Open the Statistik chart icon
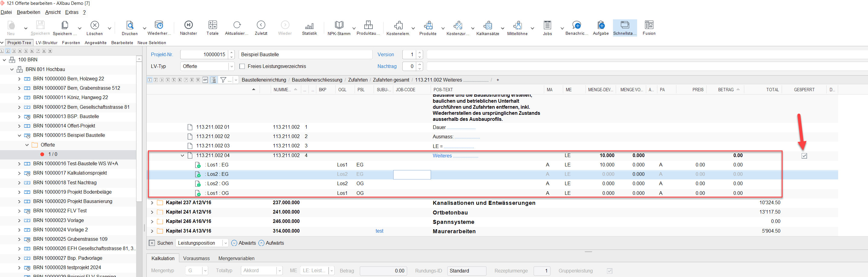 (x=309, y=26)
